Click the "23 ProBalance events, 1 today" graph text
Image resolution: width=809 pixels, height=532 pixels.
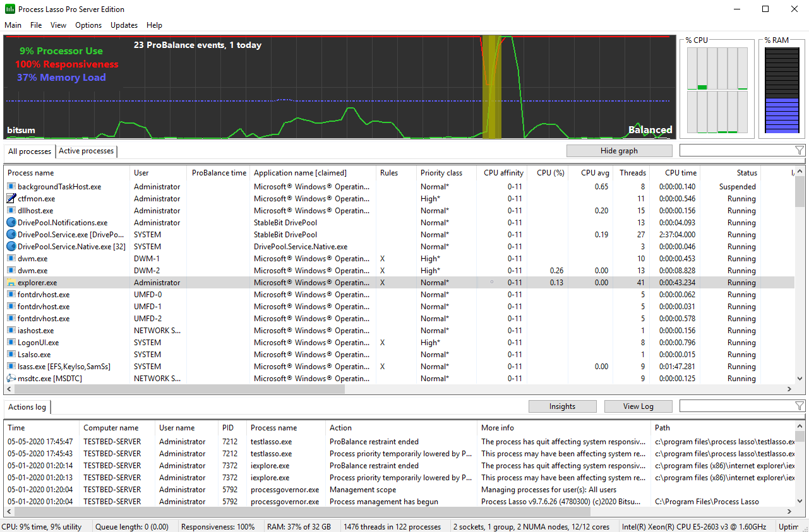[198, 45]
